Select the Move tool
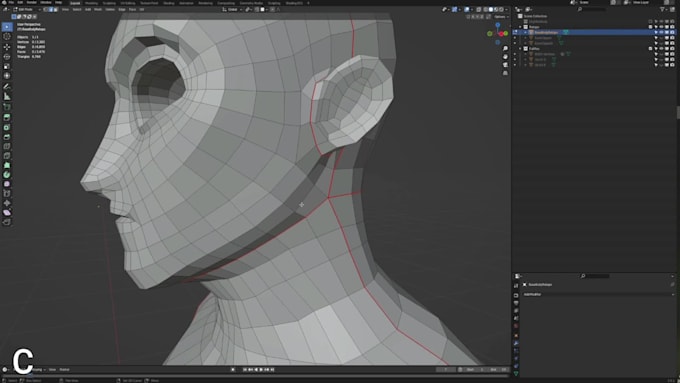 coord(7,47)
